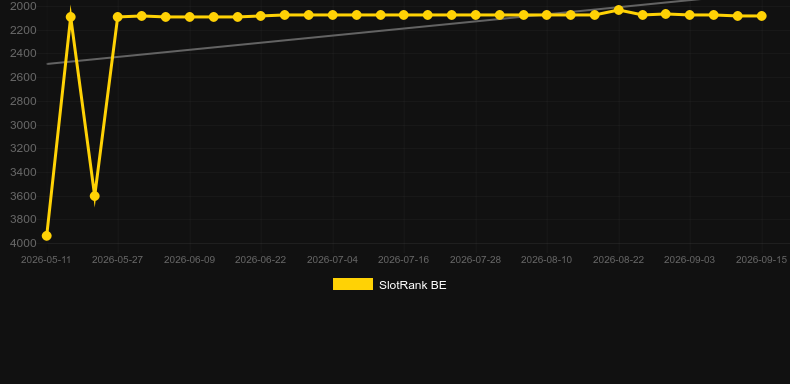Click the 2026-09-03 axis date label

(690, 260)
